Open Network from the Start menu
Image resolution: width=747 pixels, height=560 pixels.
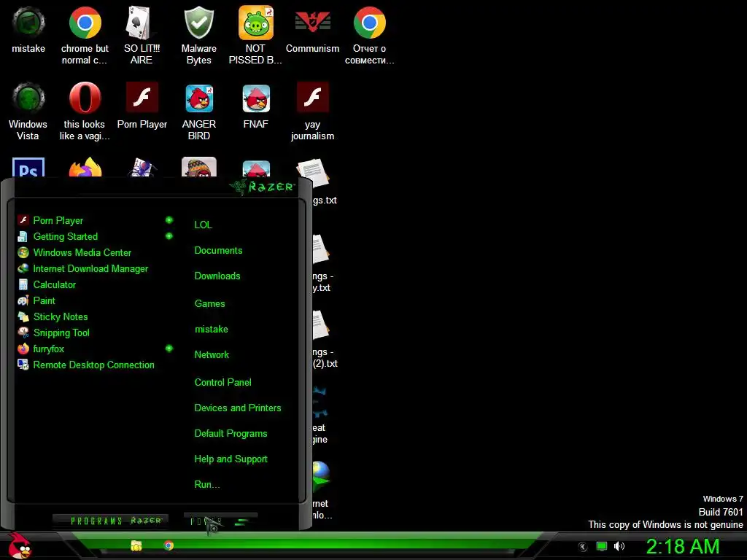[212, 355]
